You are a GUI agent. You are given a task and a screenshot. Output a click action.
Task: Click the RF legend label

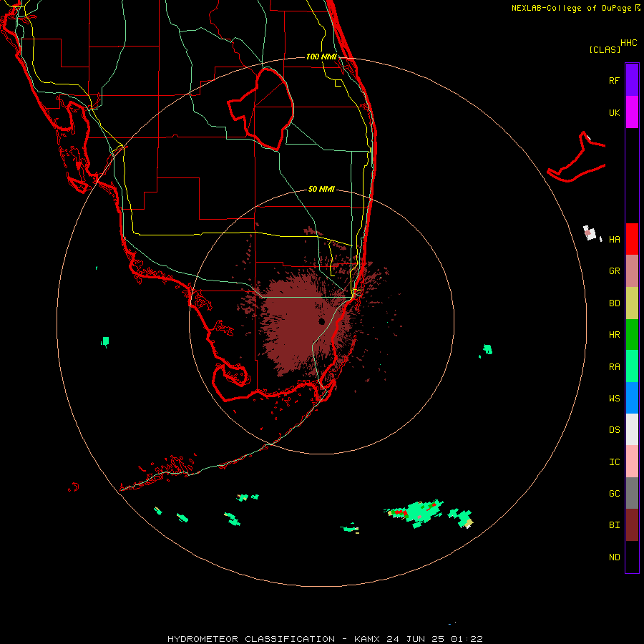[614, 80]
